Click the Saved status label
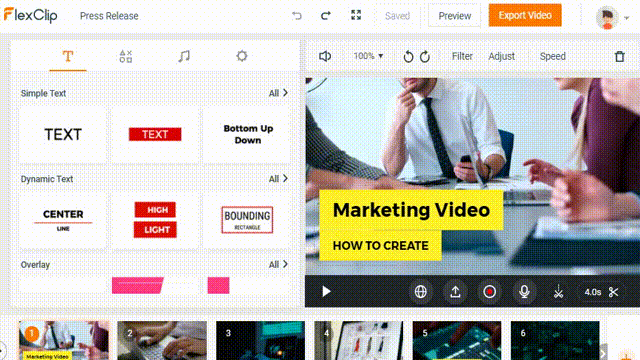Image resolution: width=640 pixels, height=360 pixels. click(x=397, y=16)
